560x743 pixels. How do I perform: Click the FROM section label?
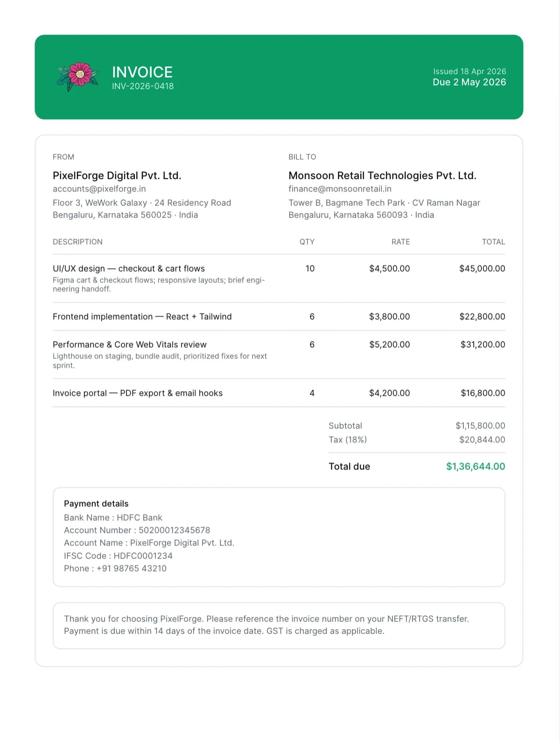[x=63, y=157]
